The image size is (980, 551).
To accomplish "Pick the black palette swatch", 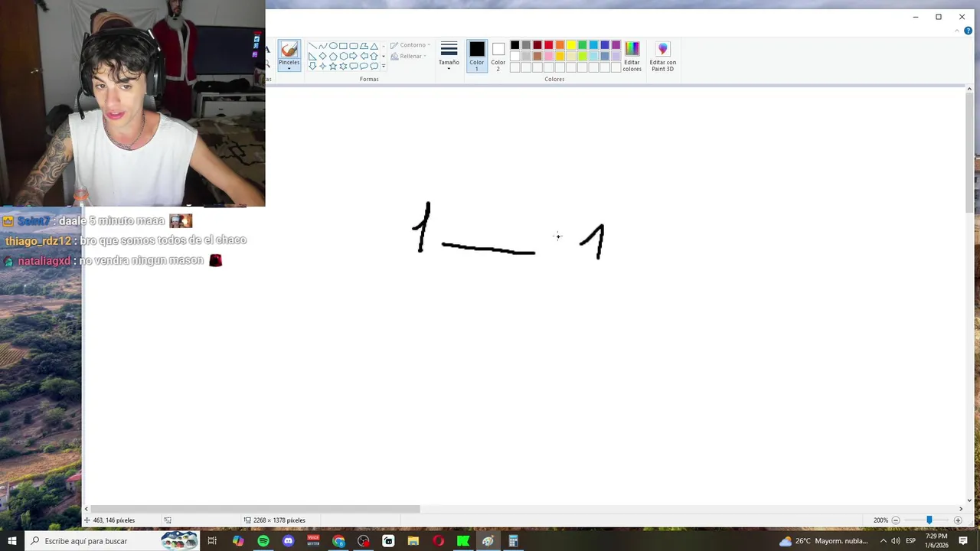I will coord(515,45).
